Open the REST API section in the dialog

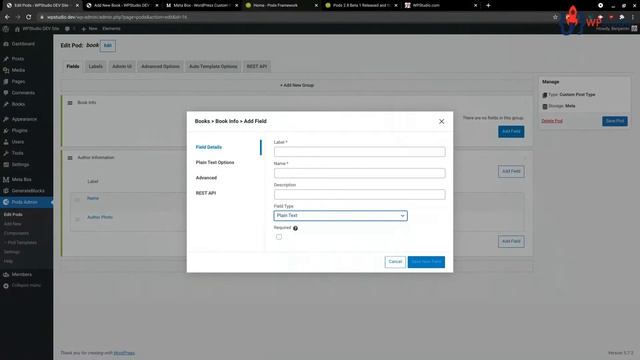[x=206, y=193]
